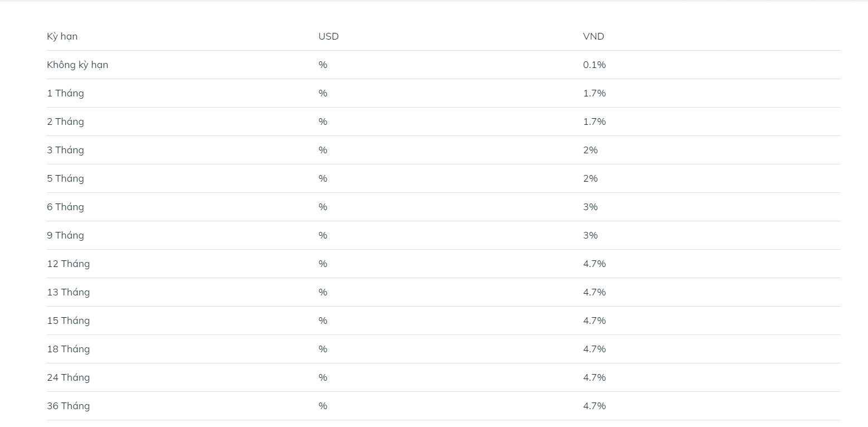The width and height of the screenshot is (868, 427).
Task: Select the Không kỳ hạn row label
Action: point(77,65)
